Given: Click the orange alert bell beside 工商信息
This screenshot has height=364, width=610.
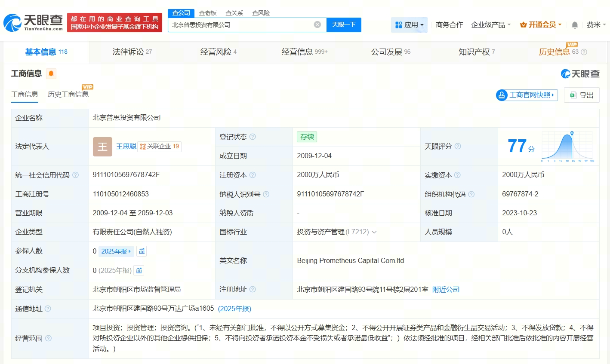Looking at the screenshot, I should pos(51,73).
